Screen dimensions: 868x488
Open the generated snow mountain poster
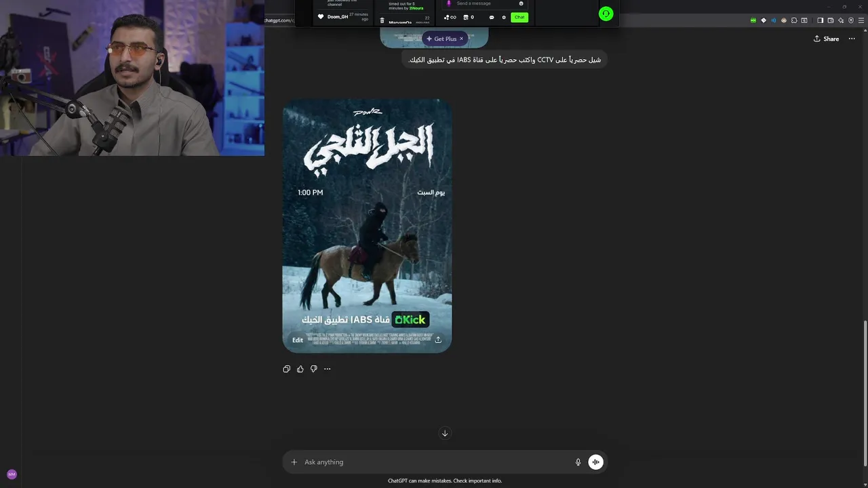367,226
